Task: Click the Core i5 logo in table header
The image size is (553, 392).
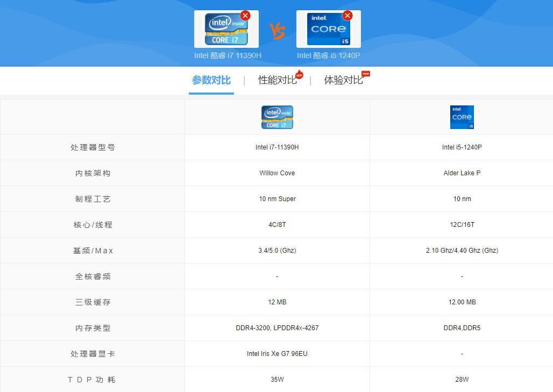Action: coord(462,117)
